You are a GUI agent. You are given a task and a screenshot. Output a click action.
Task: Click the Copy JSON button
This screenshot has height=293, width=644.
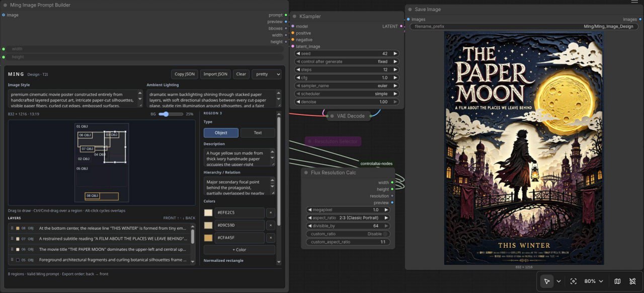[x=185, y=74]
